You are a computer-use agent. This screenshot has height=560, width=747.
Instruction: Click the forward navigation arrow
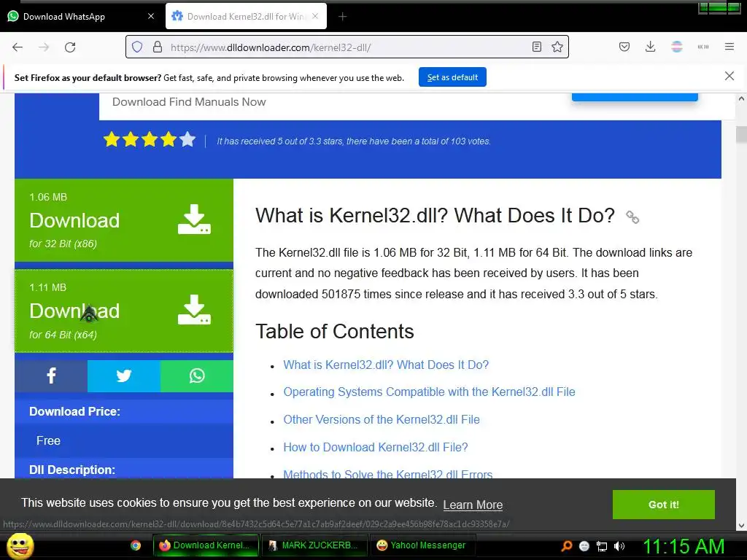click(44, 47)
